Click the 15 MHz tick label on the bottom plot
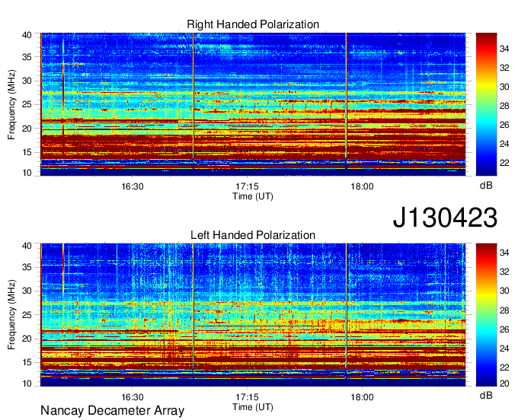Viewport: 518px width, 420px height. [27, 362]
